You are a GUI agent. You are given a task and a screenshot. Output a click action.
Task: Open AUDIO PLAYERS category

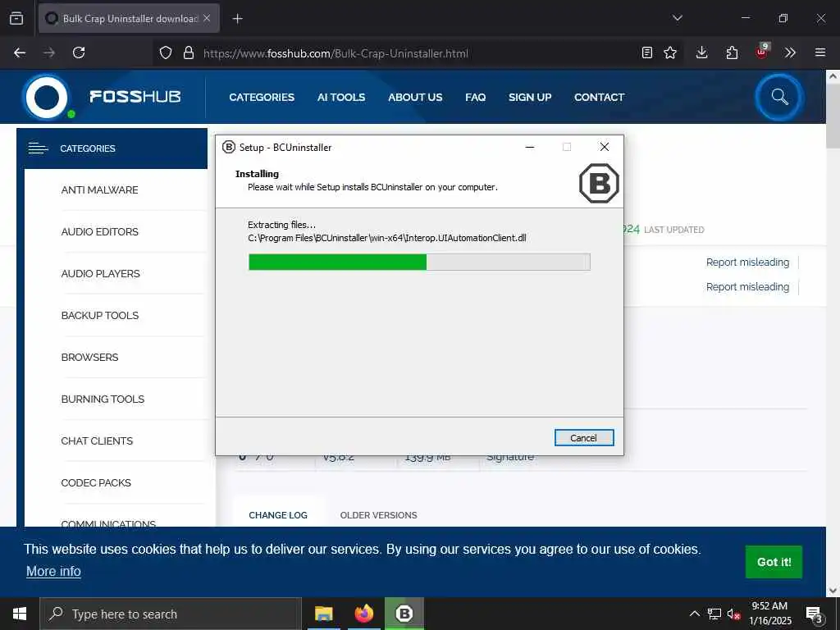coord(100,274)
